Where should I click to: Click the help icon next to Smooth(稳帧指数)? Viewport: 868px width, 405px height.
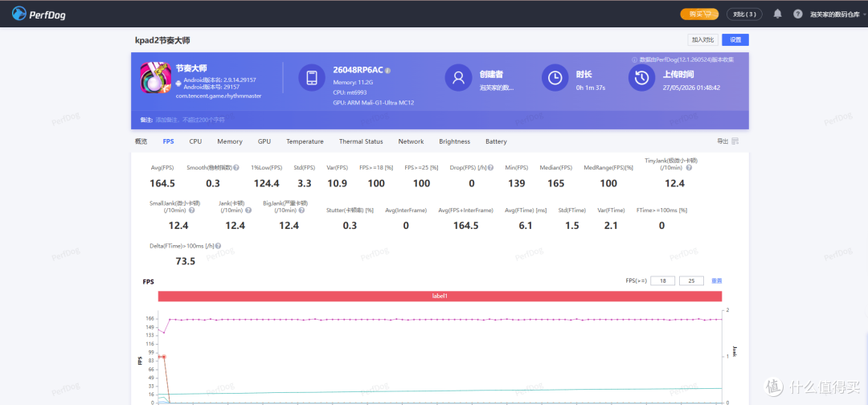click(x=236, y=168)
